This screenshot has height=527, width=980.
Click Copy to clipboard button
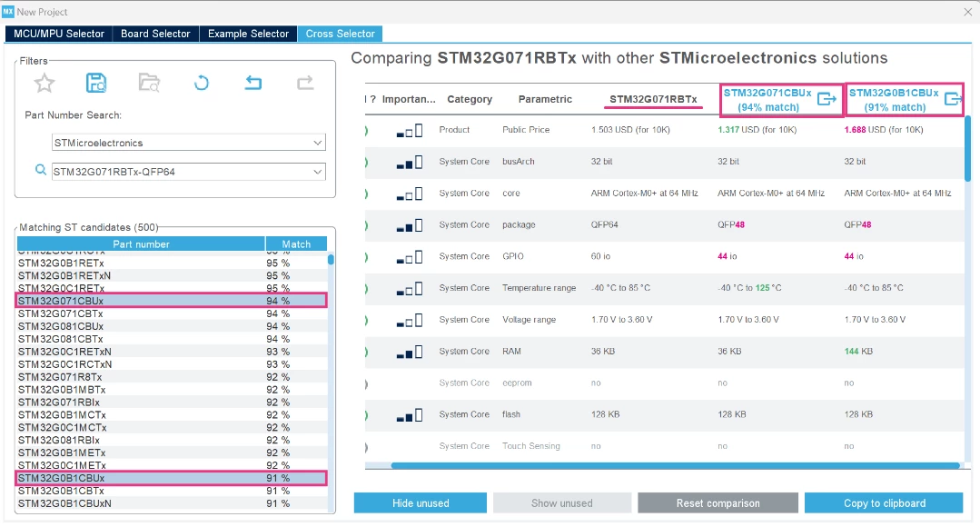click(885, 503)
